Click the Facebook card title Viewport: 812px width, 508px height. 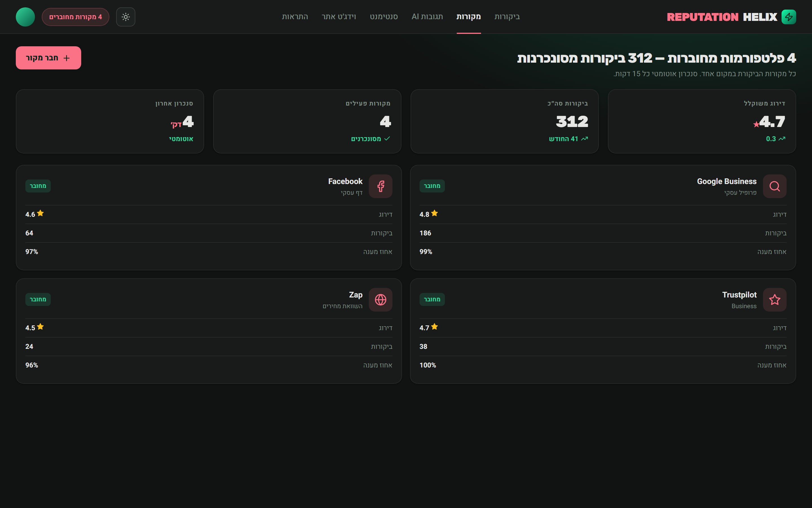pos(345,181)
